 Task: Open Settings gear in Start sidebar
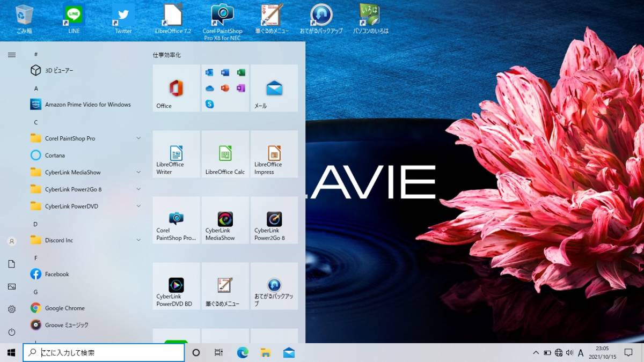pos(12,309)
